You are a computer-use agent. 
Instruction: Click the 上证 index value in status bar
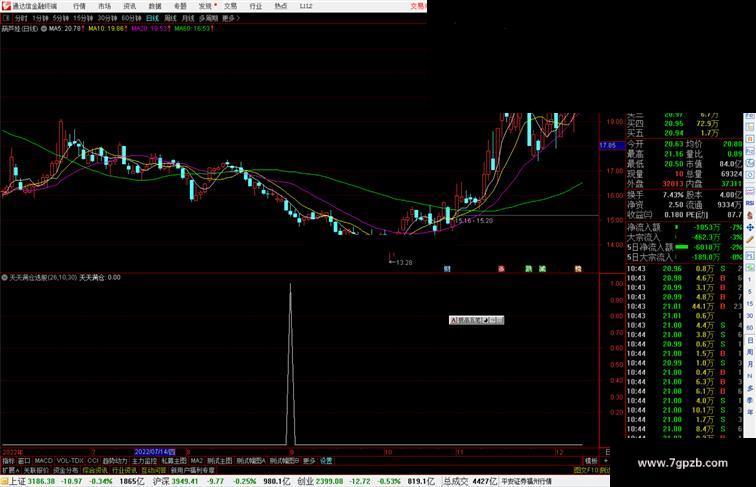[x=41, y=481]
